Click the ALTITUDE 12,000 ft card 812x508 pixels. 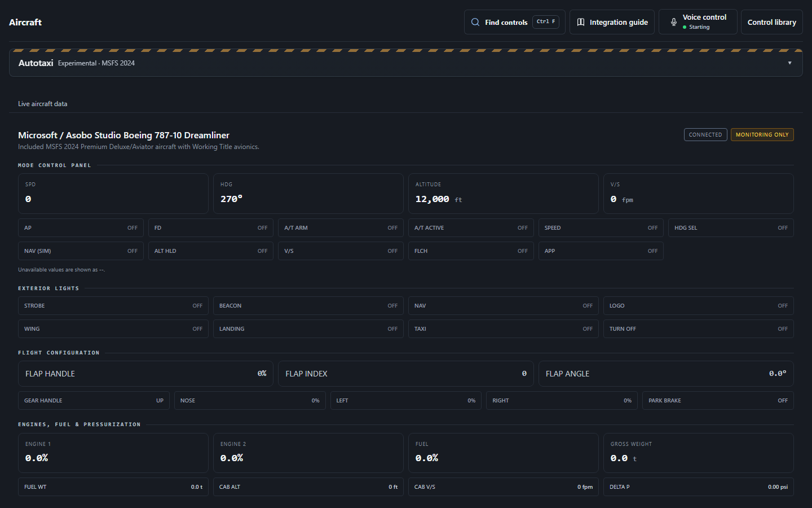click(503, 194)
